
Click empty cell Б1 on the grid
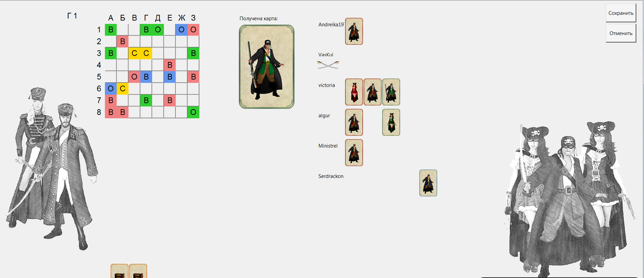point(122,30)
